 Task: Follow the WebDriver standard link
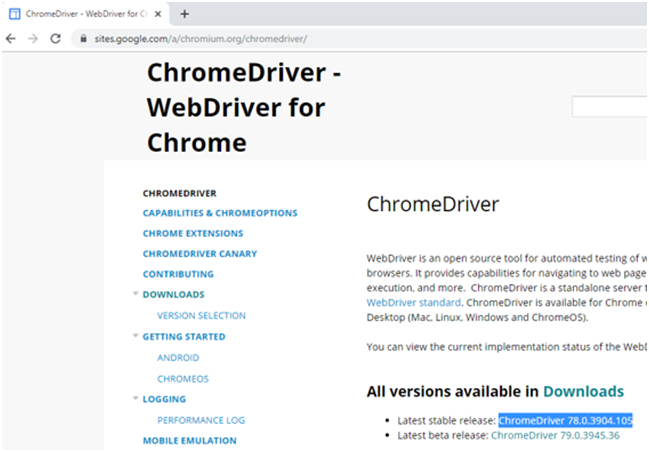tap(413, 303)
